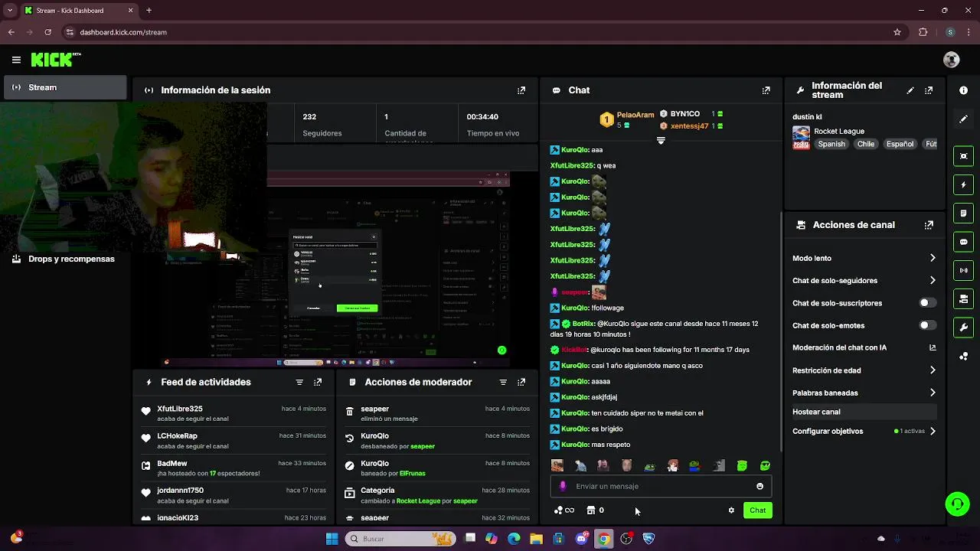Click the info icon in the right sidebar
This screenshot has width=980, height=551.
[963, 90]
